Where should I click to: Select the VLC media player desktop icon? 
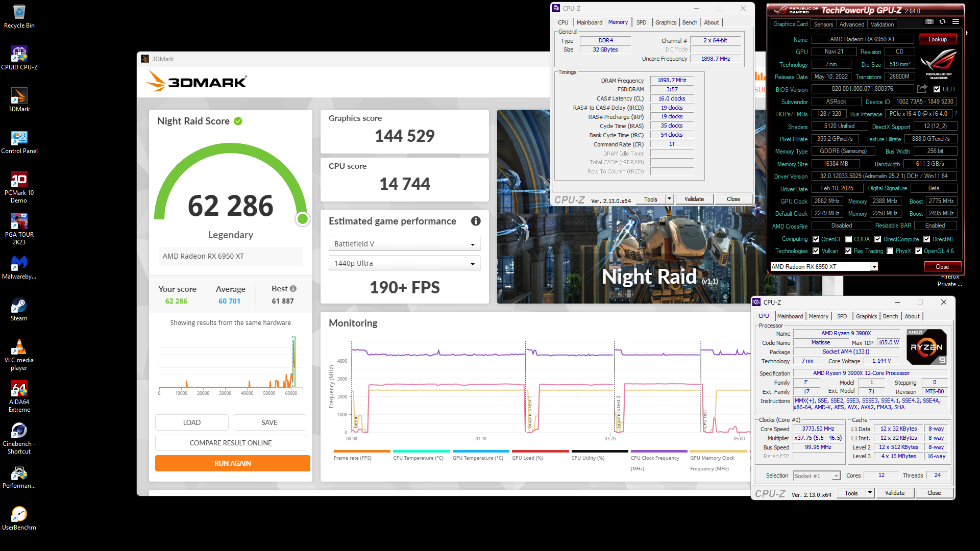(19, 355)
